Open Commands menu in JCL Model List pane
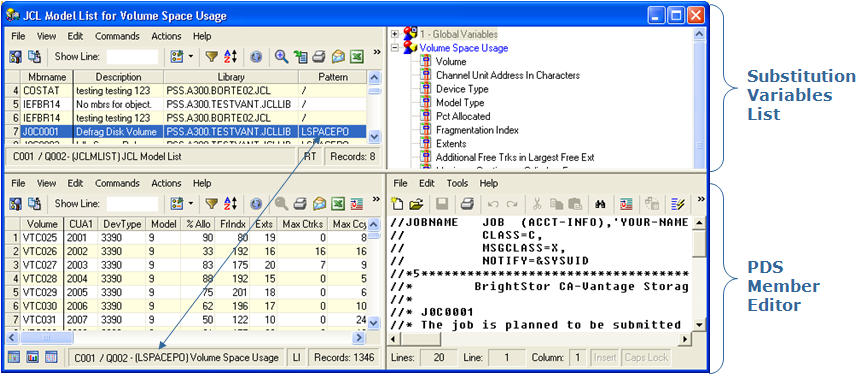This screenshot has height=375, width=868. (x=117, y=36)
